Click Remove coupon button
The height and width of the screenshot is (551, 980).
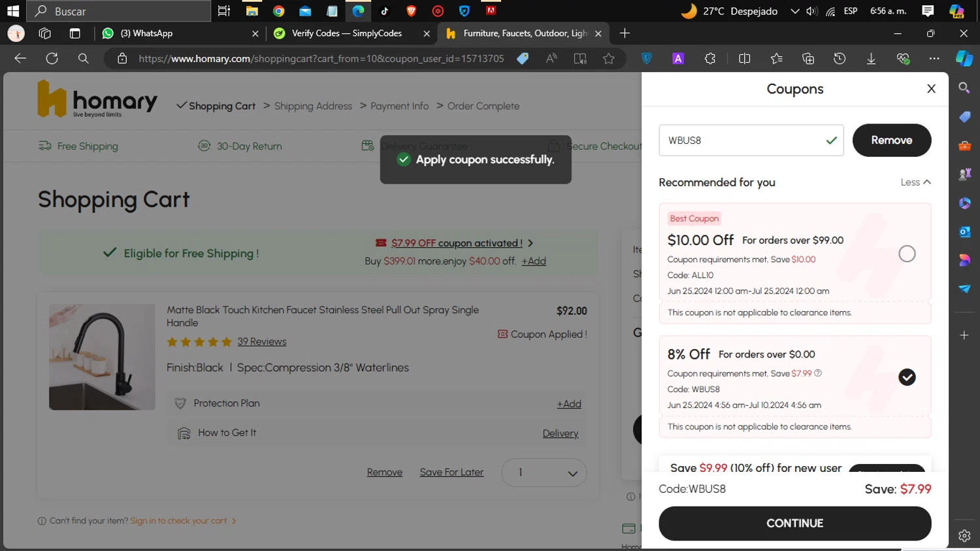pyautogui.click(x=892, y=140)
